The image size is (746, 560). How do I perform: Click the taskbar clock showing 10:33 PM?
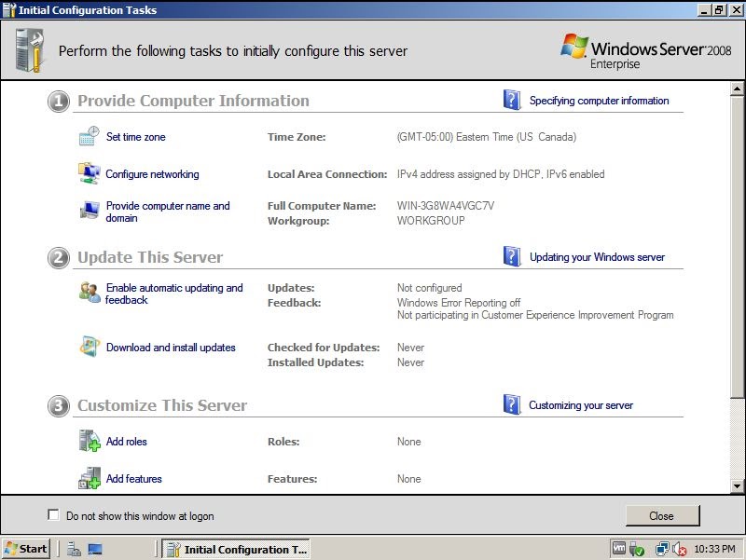click(x=714, y=549)
